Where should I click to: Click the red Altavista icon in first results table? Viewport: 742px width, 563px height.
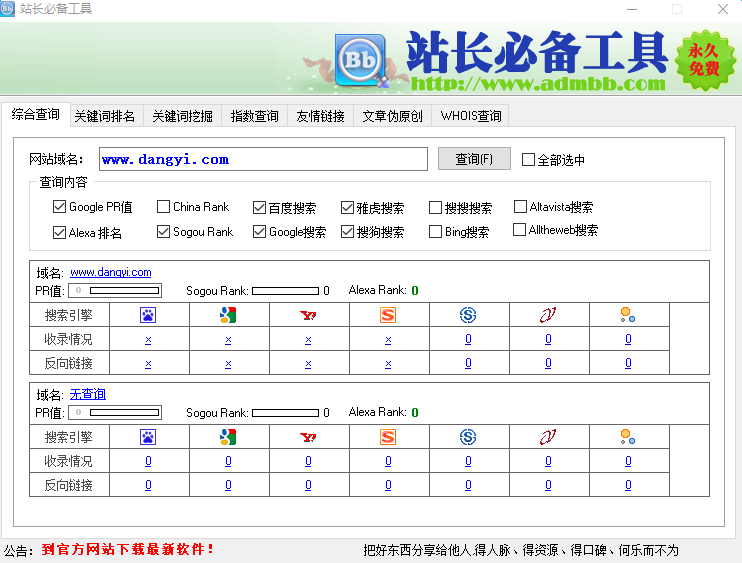(x=548, y=315)
